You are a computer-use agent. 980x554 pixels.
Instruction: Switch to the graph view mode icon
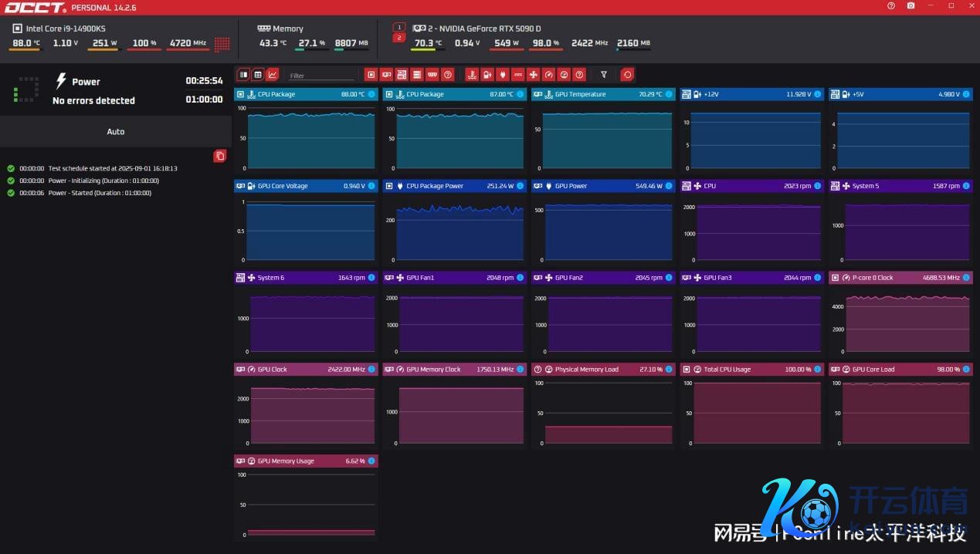click(x=272, y=75)
